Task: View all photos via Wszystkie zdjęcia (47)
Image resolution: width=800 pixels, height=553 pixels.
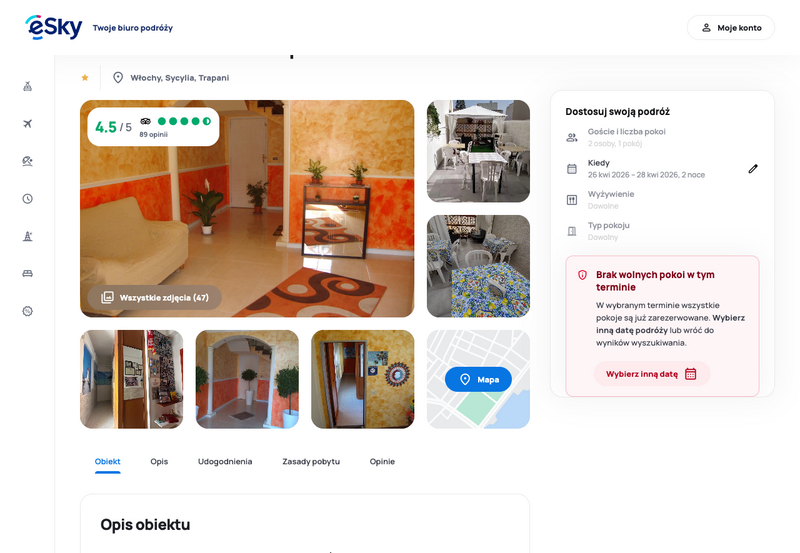Action: [154, 298]
